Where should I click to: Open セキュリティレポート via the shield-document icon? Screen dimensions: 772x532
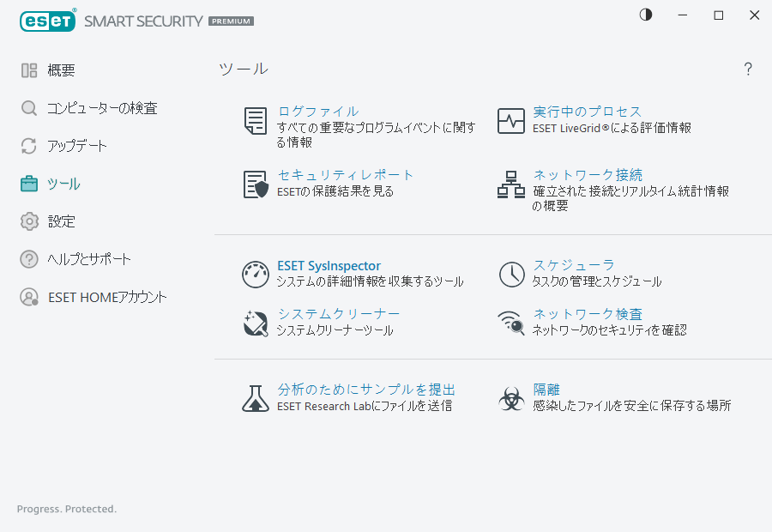pyautogui.click(x=255, y=184)
